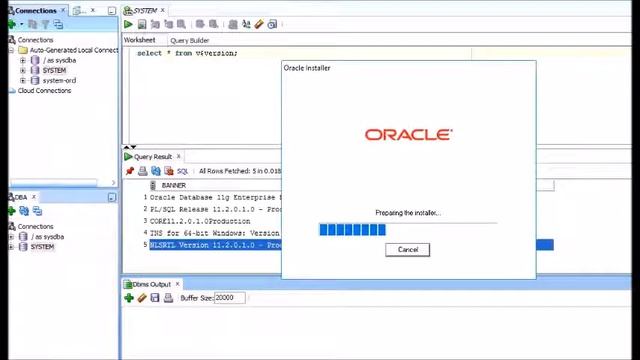Click the blue installer progress bar
Image resolution: width=640 pixels, height=360 pixels.
point(408,230)
